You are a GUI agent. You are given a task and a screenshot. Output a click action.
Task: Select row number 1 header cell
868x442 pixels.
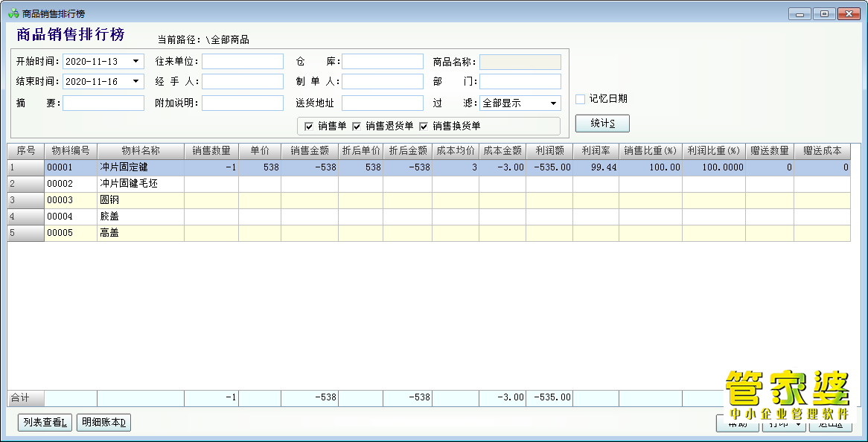pyautogui.click(x=26, y=167)
